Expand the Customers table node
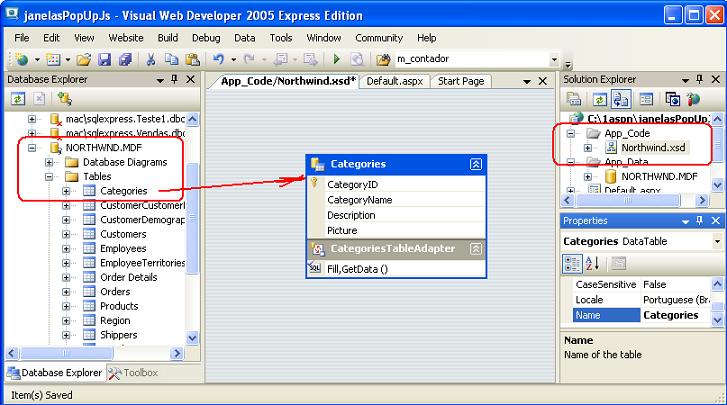The image size is (727, 405). pos(66,234)
